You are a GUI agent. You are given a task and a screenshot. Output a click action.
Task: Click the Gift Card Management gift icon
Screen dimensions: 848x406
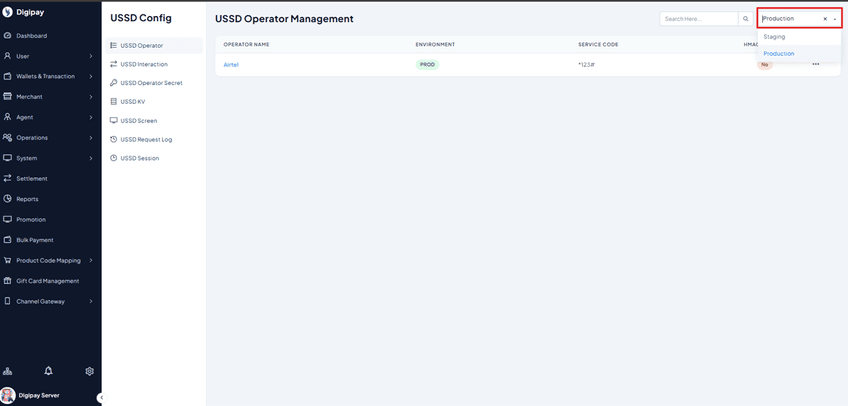click(x=7, y=281)
